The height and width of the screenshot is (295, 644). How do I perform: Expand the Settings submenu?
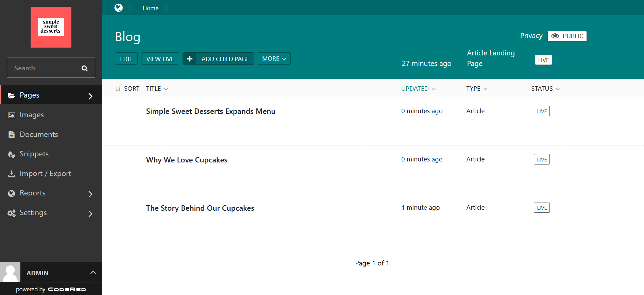click(90, 214)
